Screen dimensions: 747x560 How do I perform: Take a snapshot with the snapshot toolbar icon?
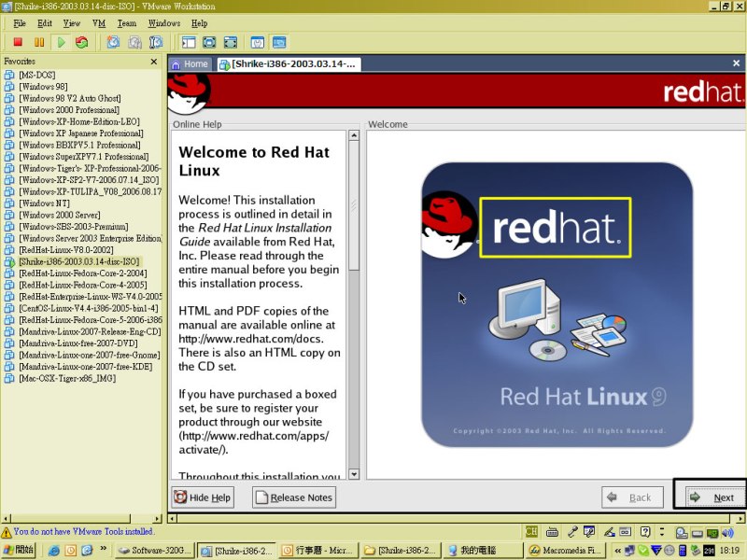113,42
